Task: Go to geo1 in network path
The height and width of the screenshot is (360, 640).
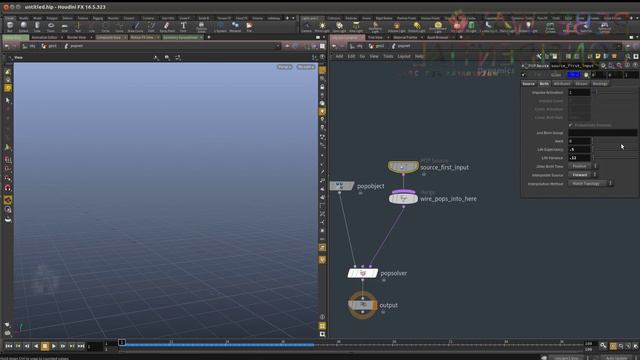Action: [x=377, y=46]
